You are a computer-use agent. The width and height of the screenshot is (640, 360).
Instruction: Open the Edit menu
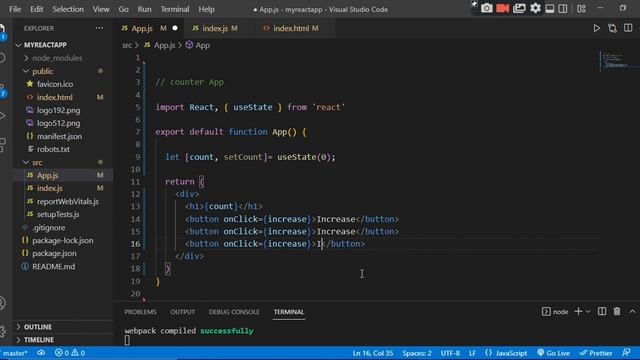click(x=36, y=9)
